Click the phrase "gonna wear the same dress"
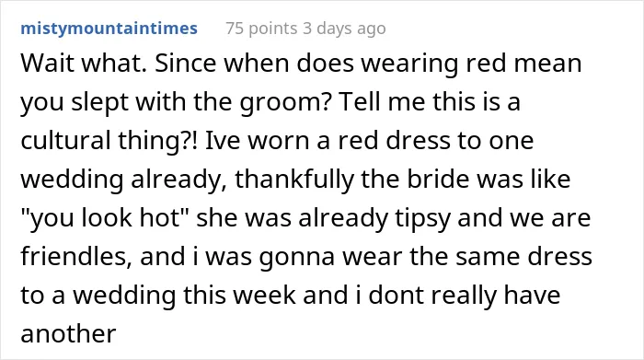This screenshot has height=360, width=644. [425, 257]
